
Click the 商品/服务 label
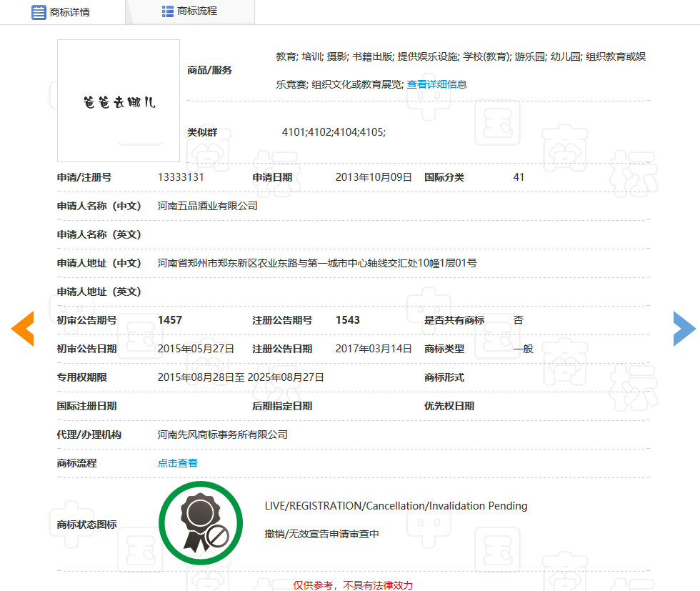pyautogui.click(x=209, y=70)
